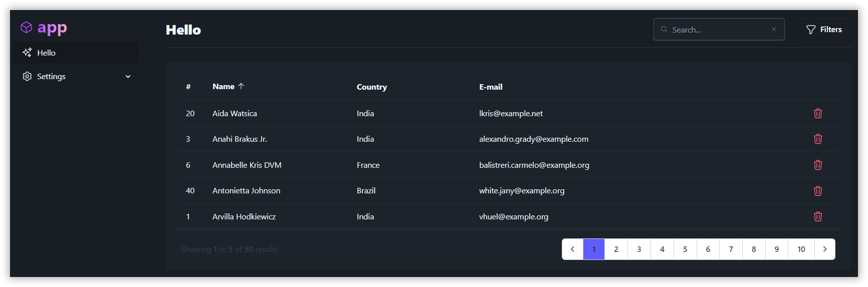Go to next page arrow
This screenshot has width=868, height=287.
(x=824, y=249)
